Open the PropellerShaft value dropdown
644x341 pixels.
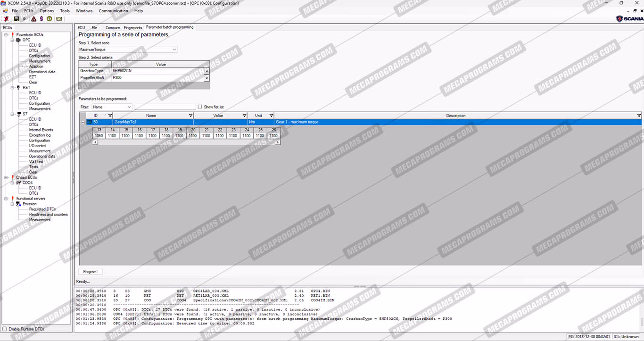pos(207,78)
